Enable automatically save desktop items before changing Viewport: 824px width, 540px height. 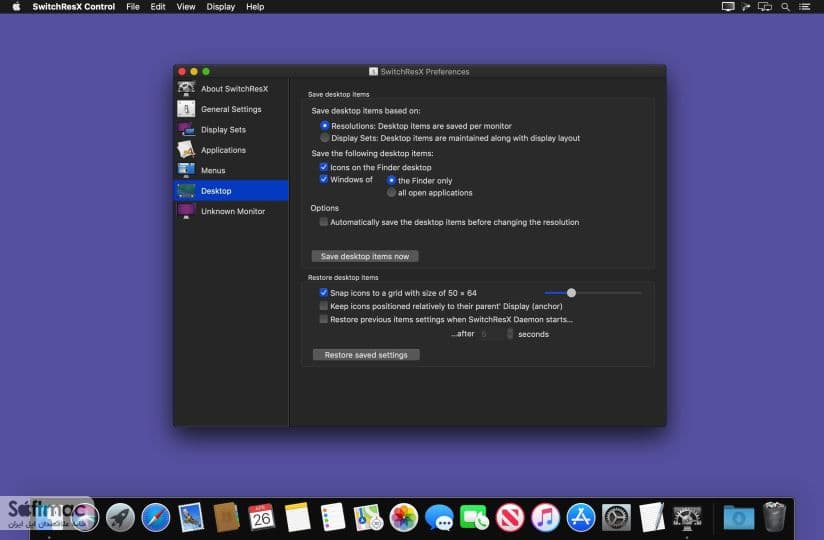[x=324, y=222]
